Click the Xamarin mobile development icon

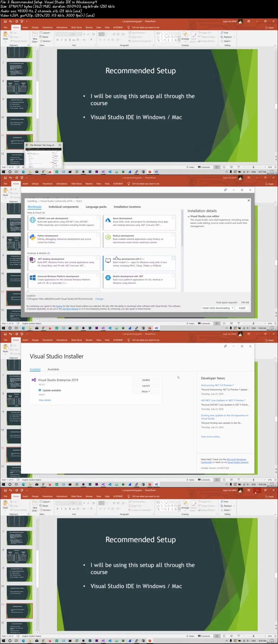point(108,278)
